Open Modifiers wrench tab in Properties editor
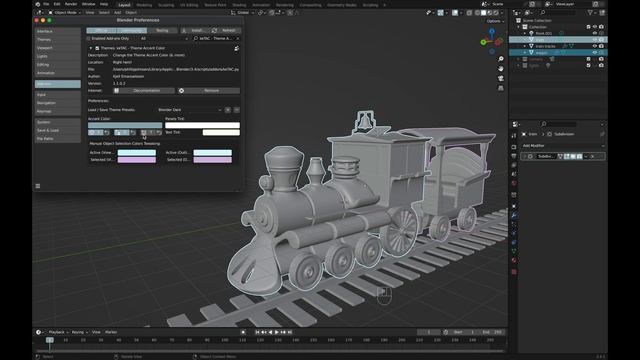Screen dimensions: 640x360 point(514,215)
